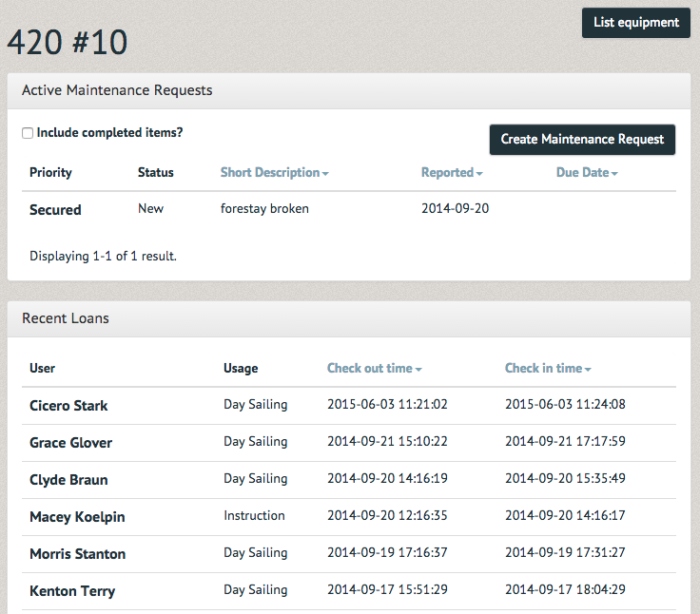
Task: Open user Grace Glover
Action: (70, 443)
